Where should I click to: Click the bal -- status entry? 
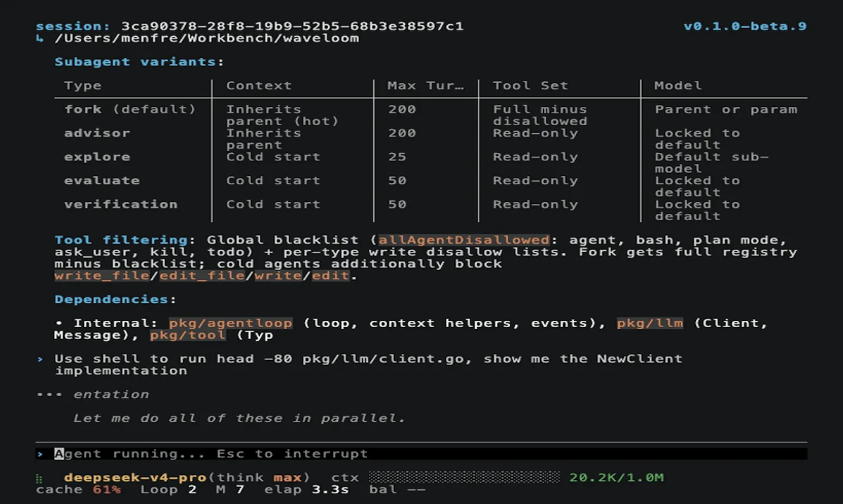click(x=397, y=489)
